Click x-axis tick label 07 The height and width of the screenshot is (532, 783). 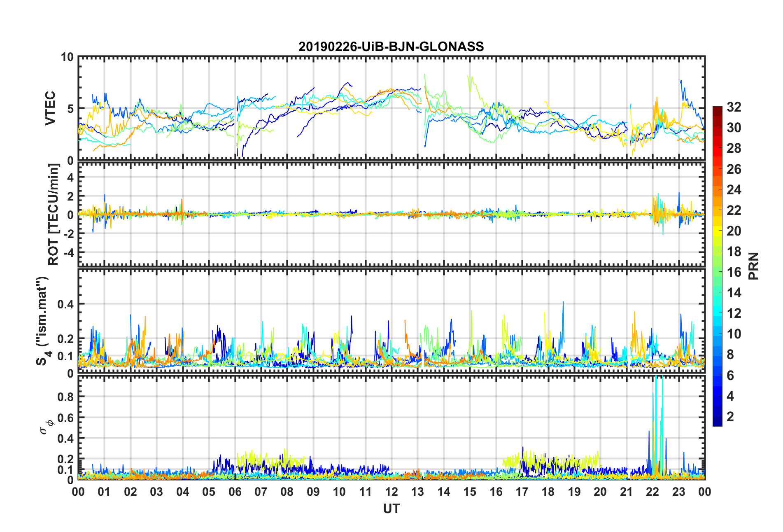(x=261, y=492)
